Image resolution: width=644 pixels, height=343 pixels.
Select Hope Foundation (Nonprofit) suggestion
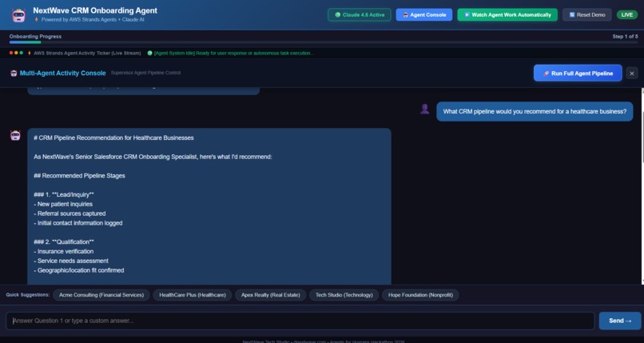[x=420, y=295]
